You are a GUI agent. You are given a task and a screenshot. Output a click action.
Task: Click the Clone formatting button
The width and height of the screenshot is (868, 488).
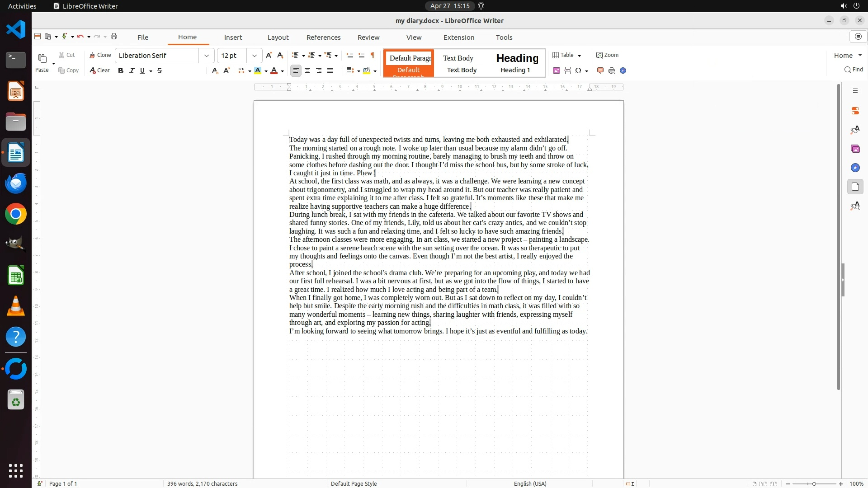click(100, 55)
